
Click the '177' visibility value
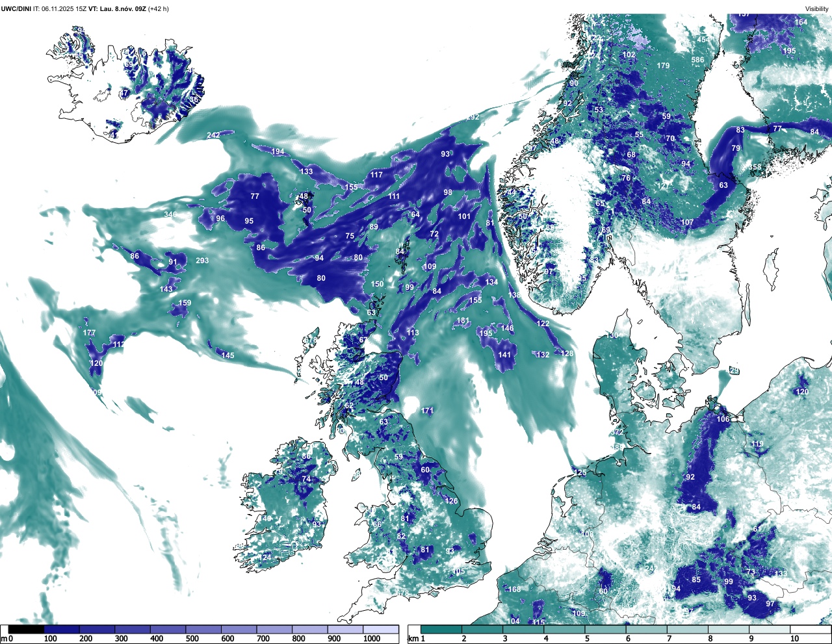click(x=89, y=333)
